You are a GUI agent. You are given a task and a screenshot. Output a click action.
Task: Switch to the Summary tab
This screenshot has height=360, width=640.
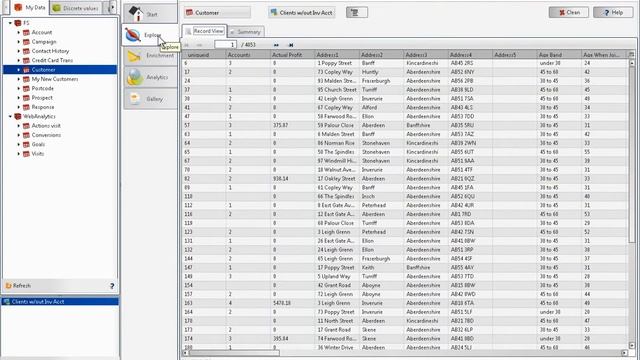pyautogui.click(x=246, y=32)
